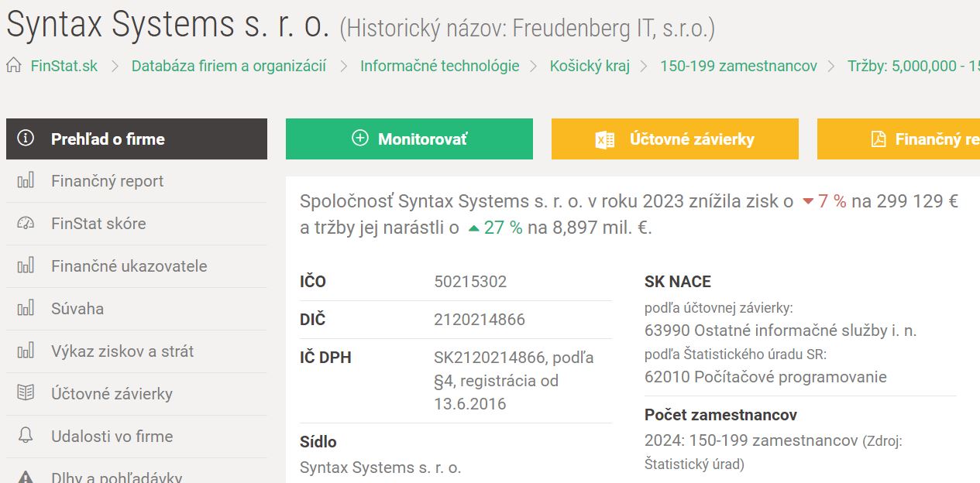The height and width of the screenshot is (483, 980).
Task: Open the Košický kraj breadcrumb link
Action: click(590, 66)
